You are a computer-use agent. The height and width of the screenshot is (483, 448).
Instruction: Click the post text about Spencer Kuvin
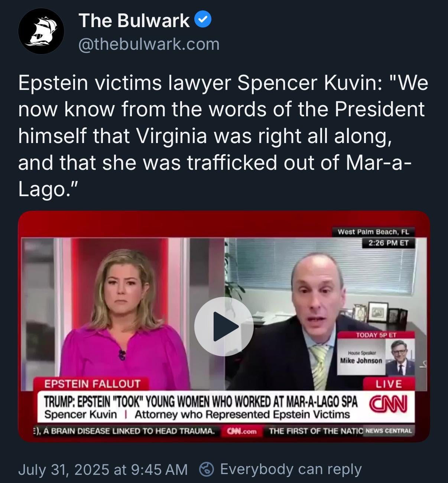click(x=223, y=136)
